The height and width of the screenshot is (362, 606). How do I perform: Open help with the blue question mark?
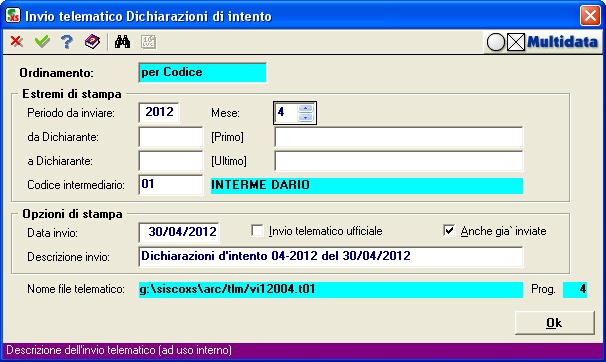pos(67,42)
